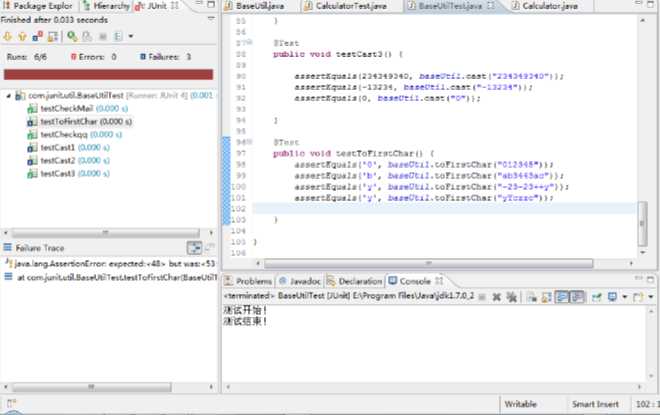The width and height of the screenshot is (660, 415).
Task: Click the Clear Console icon
Action: coord(532,297)
